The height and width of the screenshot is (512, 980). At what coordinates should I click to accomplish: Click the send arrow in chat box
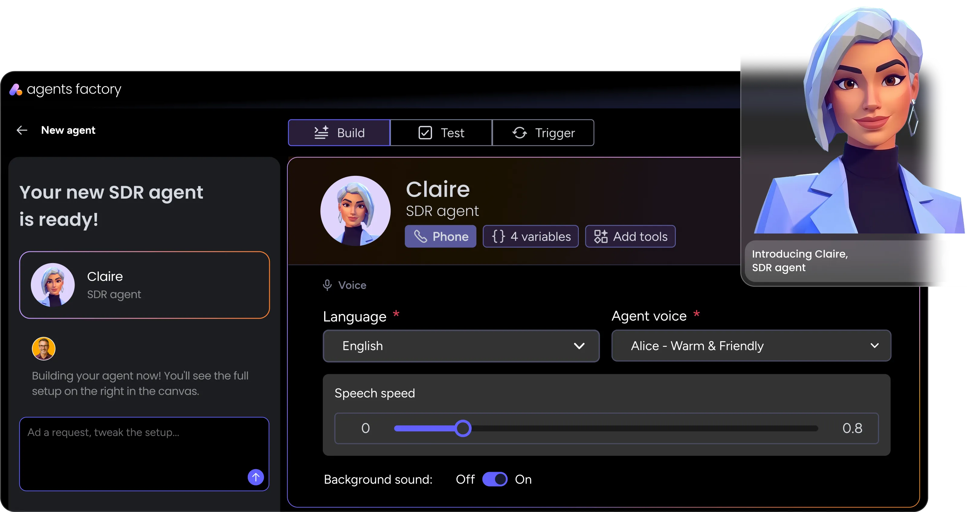click(256, 477)
